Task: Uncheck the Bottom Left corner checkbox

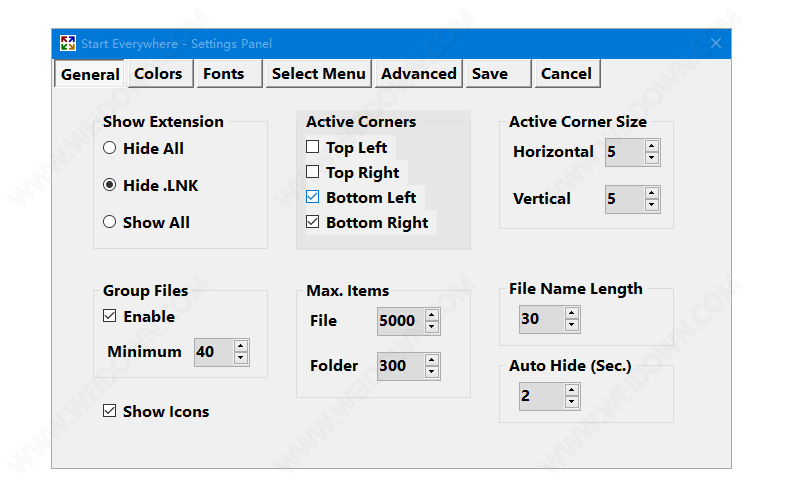Action: 313,198
